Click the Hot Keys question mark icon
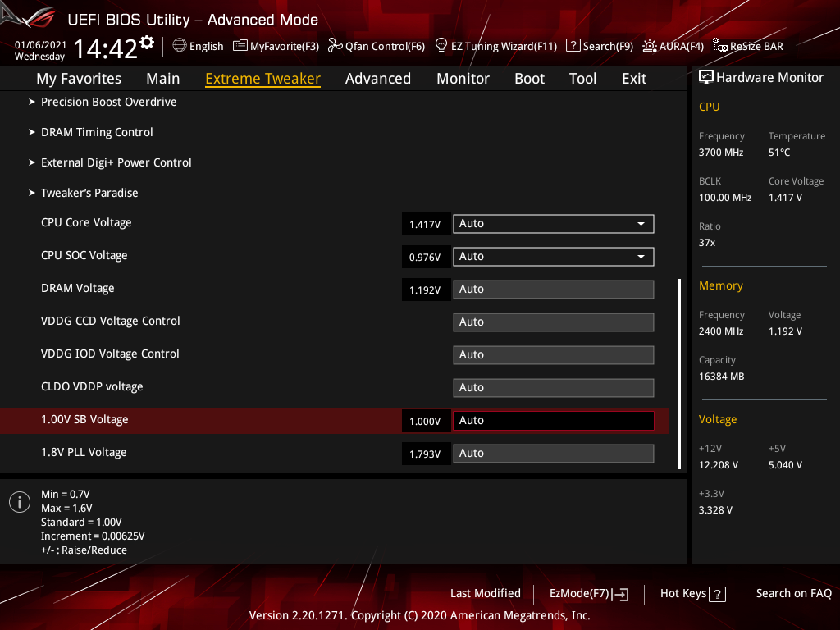The image size is (840, 630). [717, 594]
